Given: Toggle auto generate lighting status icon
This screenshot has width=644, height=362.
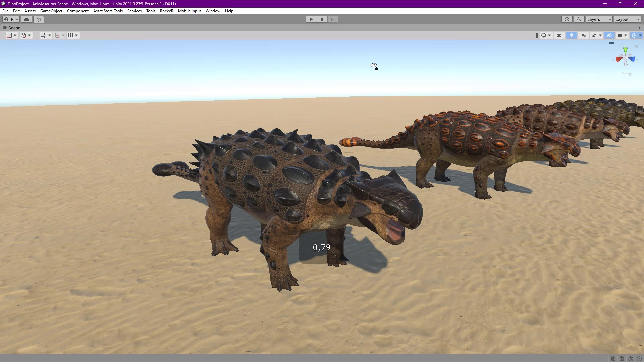Looking at the screenshot, I should (x=631, y=359).
